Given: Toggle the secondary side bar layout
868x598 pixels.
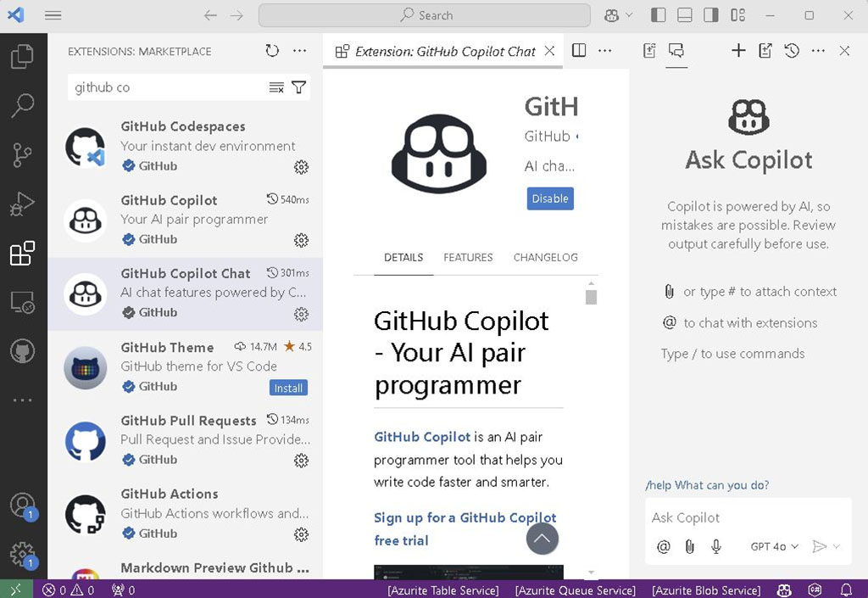Looking at the screenshot, I should point(711,15).
